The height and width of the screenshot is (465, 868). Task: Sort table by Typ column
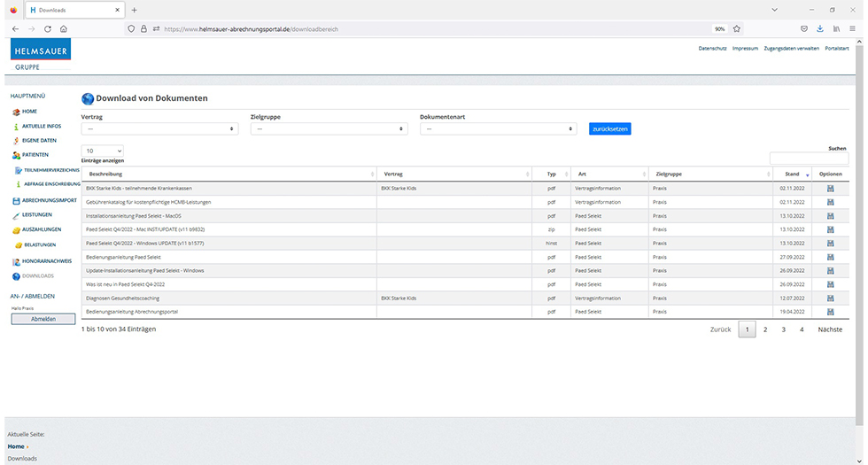551,174
